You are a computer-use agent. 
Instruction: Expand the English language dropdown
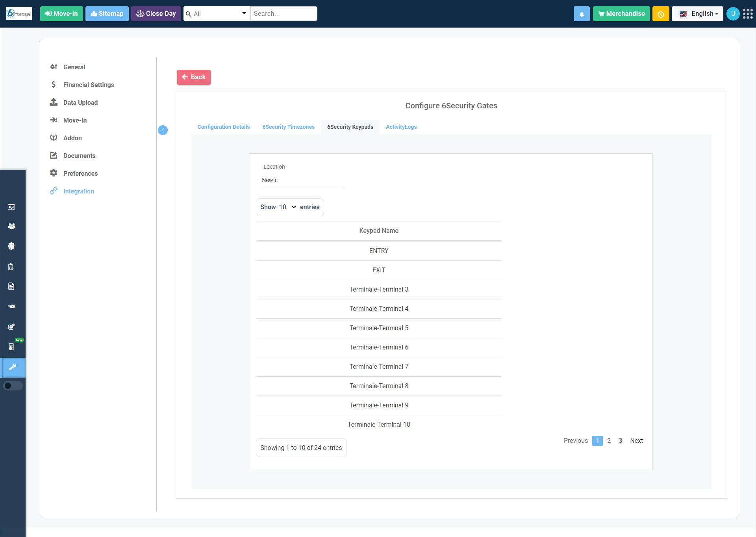pyautogui.click(x=697, y=14)
